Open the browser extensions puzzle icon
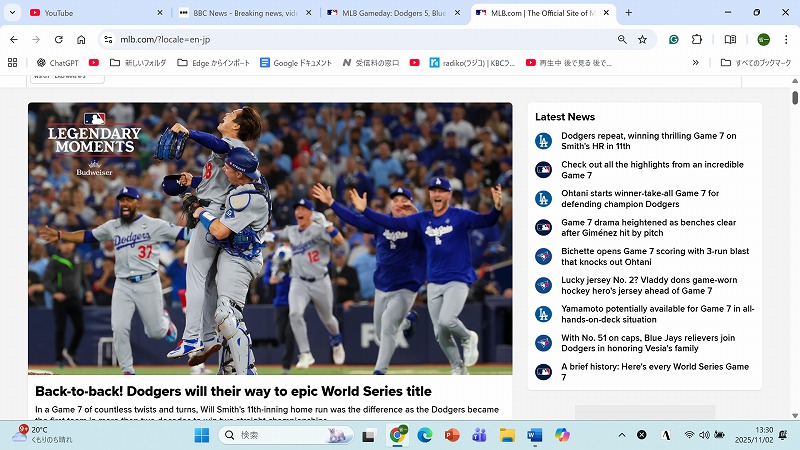Image resolution: width=800 pixels, height=450 pixels. pyautogui.click(x=697, y=39)
